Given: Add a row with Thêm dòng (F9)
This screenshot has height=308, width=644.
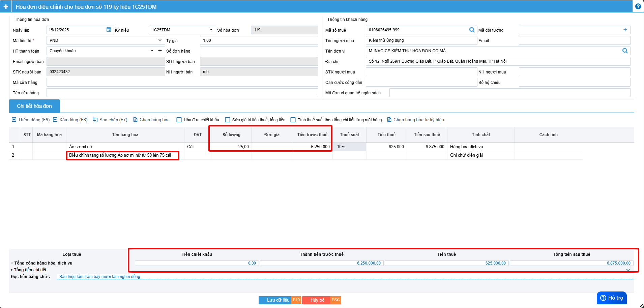Looking at the screenshot, I should tap(31, 120).
